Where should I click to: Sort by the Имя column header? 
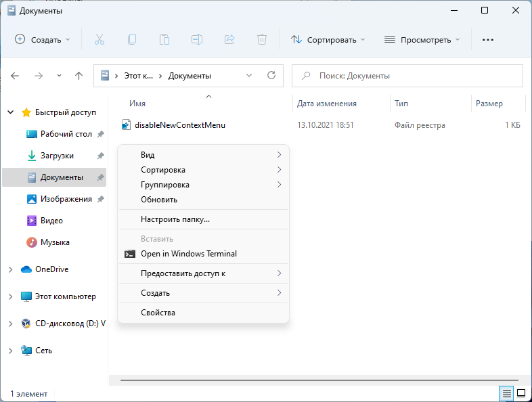(x=137, y=104)
